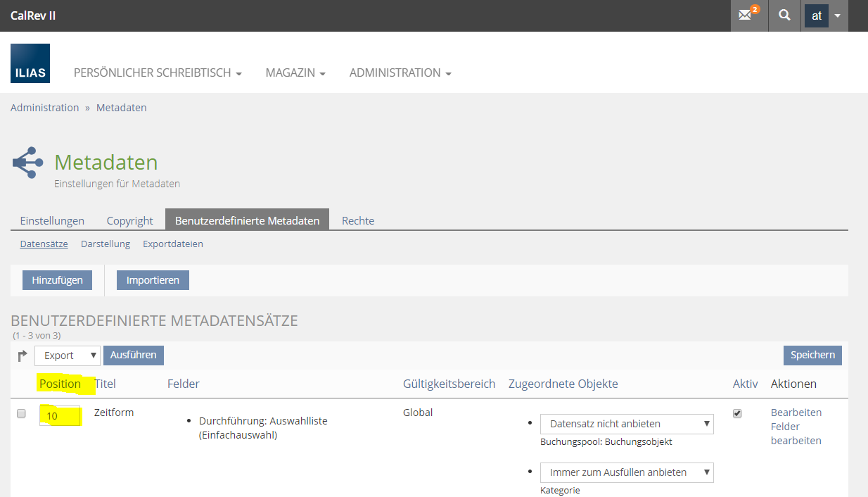Image resolution: width=868 pixels, height=497 pixels.
Task: Click the Bearbeiten link for Zeitform
Action: (796, 413)
